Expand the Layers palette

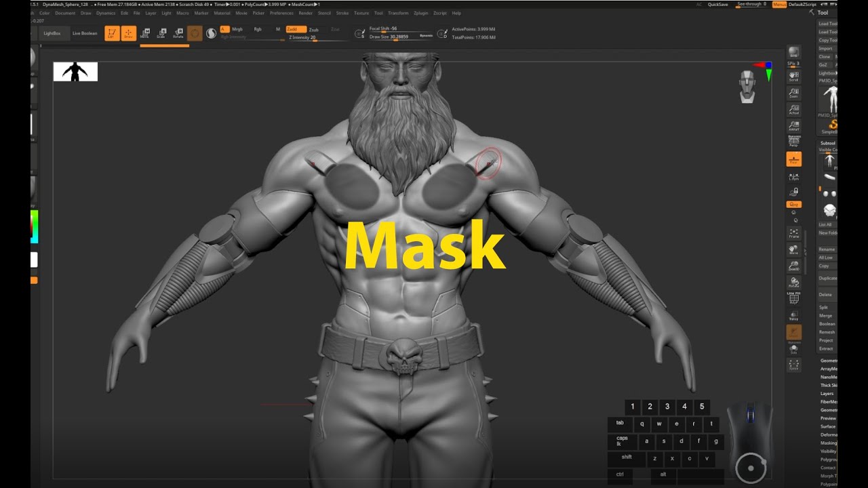coord(827,393)
